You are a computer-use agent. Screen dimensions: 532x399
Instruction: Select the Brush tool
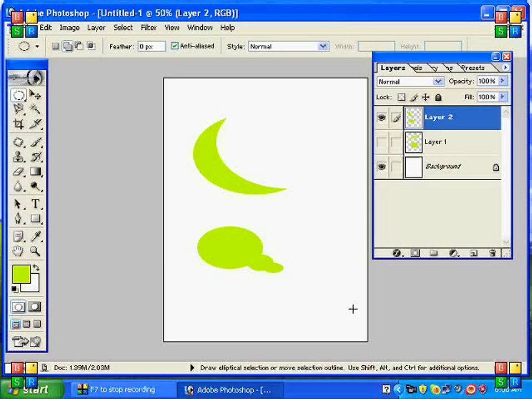pyautogui.click(x=35, y=142)
